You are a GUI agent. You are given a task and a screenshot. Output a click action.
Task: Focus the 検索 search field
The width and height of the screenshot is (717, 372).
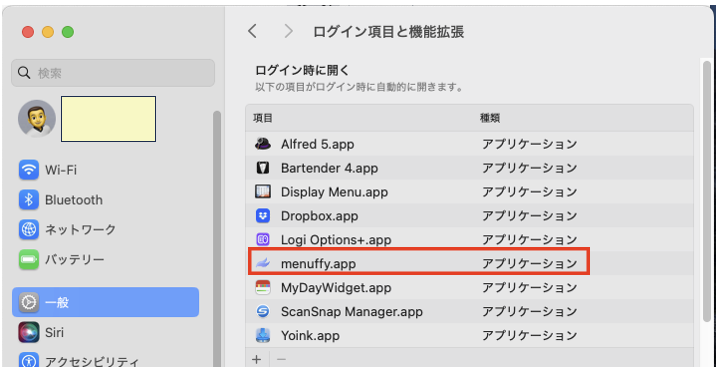[113, 73]
